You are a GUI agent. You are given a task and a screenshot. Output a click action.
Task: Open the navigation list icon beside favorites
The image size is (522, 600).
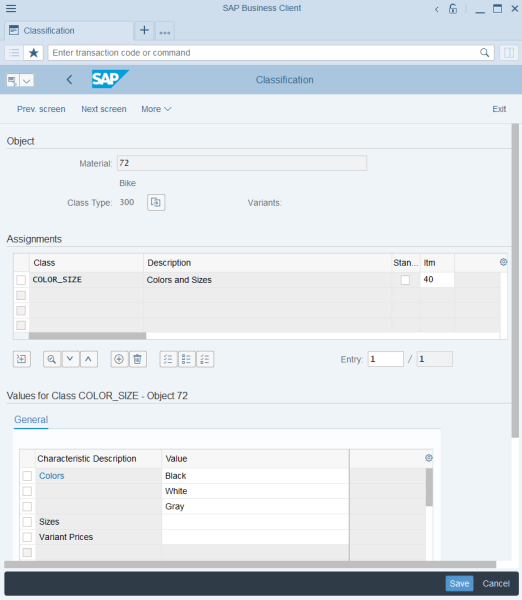tap(14, 52)
